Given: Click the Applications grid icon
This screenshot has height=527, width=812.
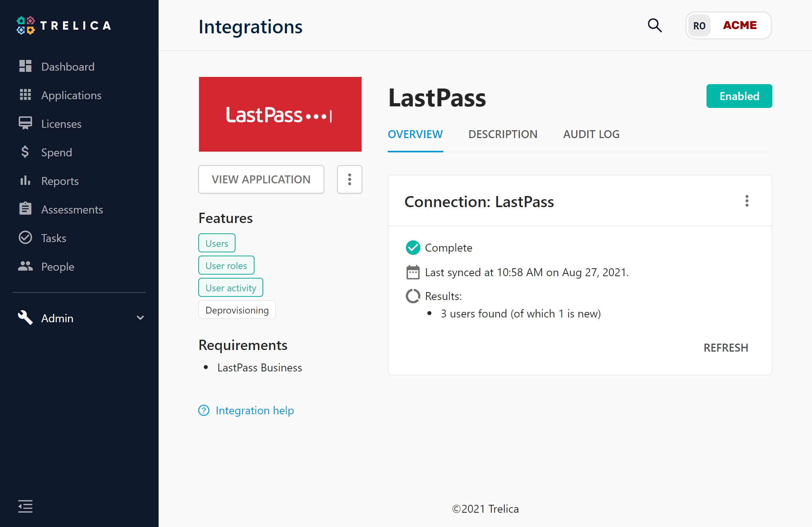Looking at the screenshot, I should [25, 95].
